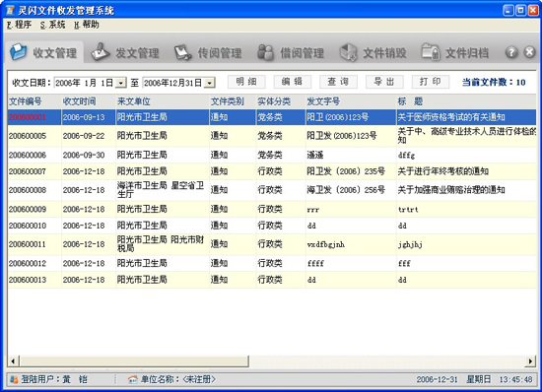
Task: Open the 系统 menu
Action: 52,25
